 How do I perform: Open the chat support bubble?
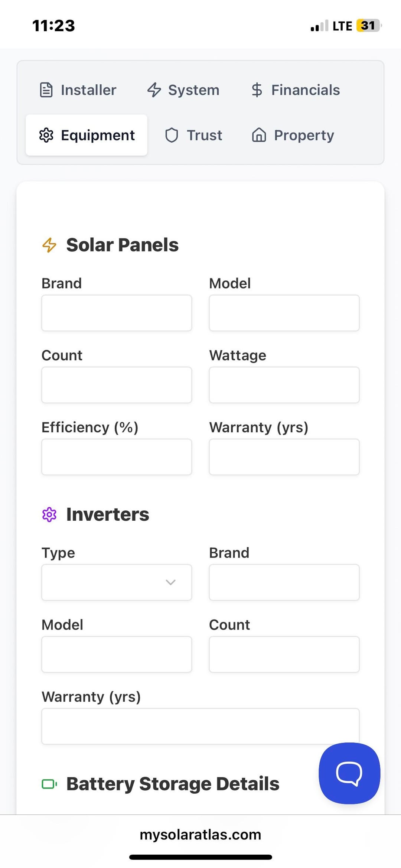[x=349, y=773]
